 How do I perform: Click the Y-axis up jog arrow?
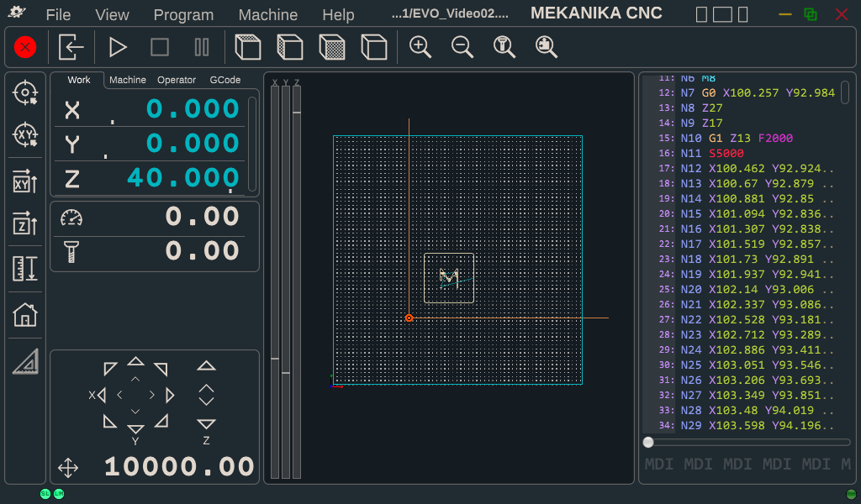click(x=135, y=361)
